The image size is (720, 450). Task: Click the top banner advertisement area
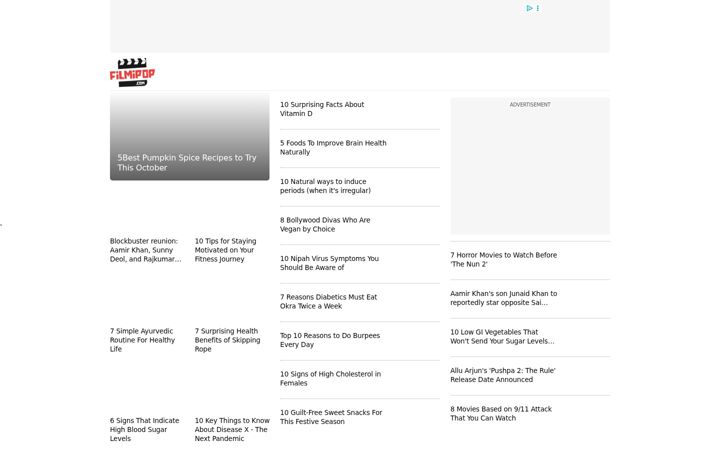360,26
